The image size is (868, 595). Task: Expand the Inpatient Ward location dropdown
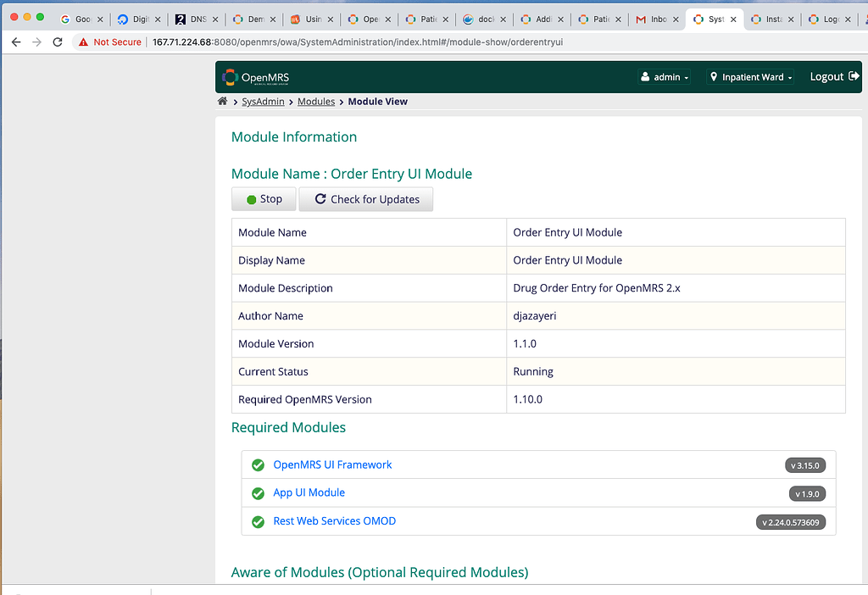pyautogui.click(x=751, y=77)
